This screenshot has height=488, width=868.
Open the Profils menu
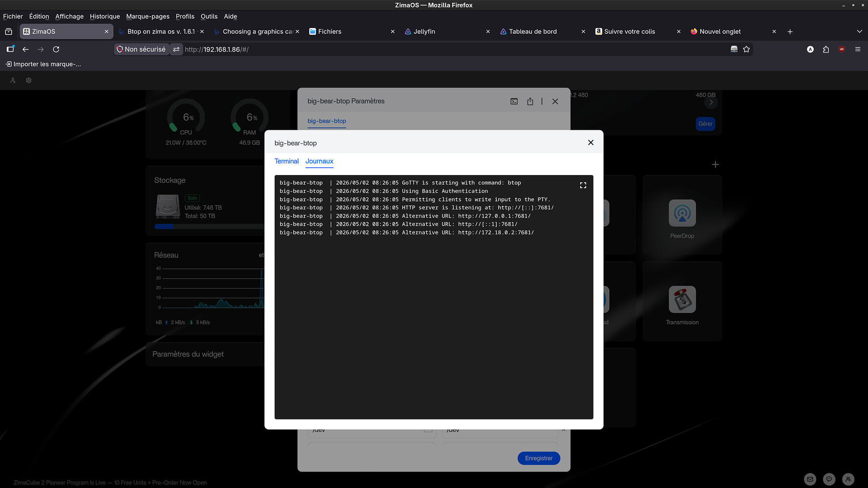[x=185, y=16]
